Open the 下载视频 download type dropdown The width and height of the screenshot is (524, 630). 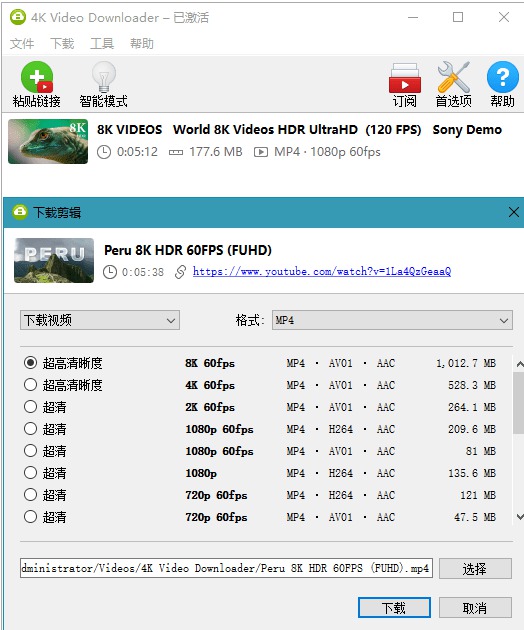(x=100, y=320)
